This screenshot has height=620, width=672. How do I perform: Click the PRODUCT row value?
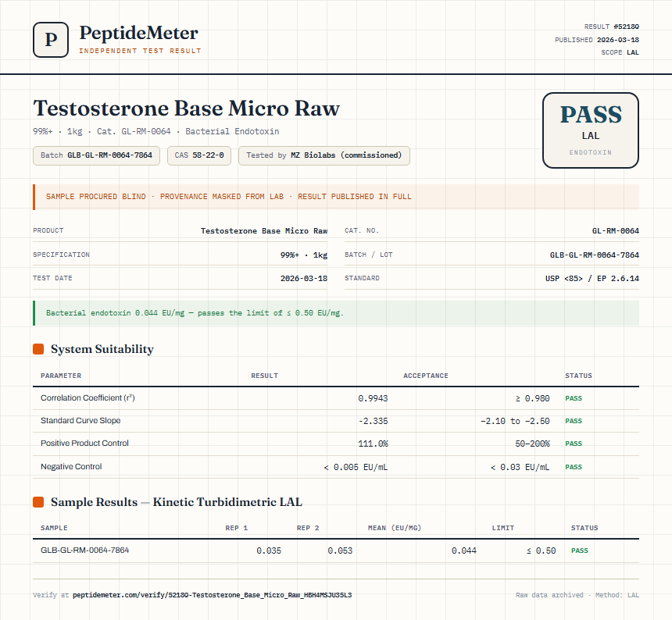click(x=264, y=231)
